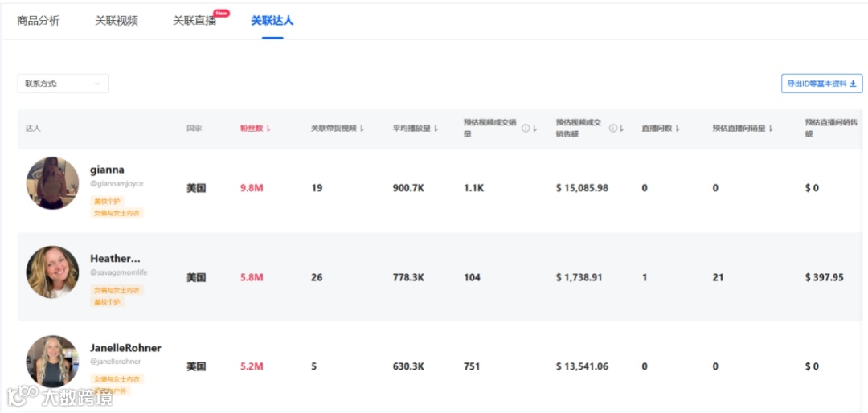Screen dimensions: 868x413
Task: Click gianna's 女装与女士内衣 tag
Action: pos(117,213)
